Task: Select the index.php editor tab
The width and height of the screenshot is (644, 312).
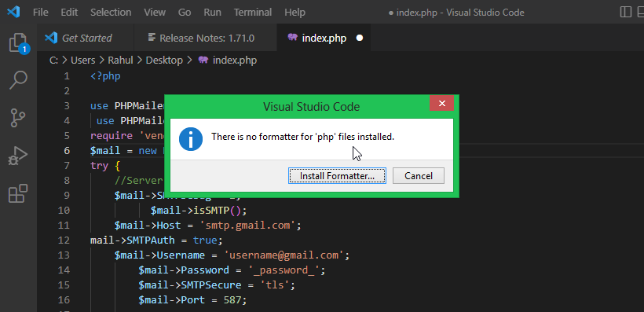Action: 324,39
